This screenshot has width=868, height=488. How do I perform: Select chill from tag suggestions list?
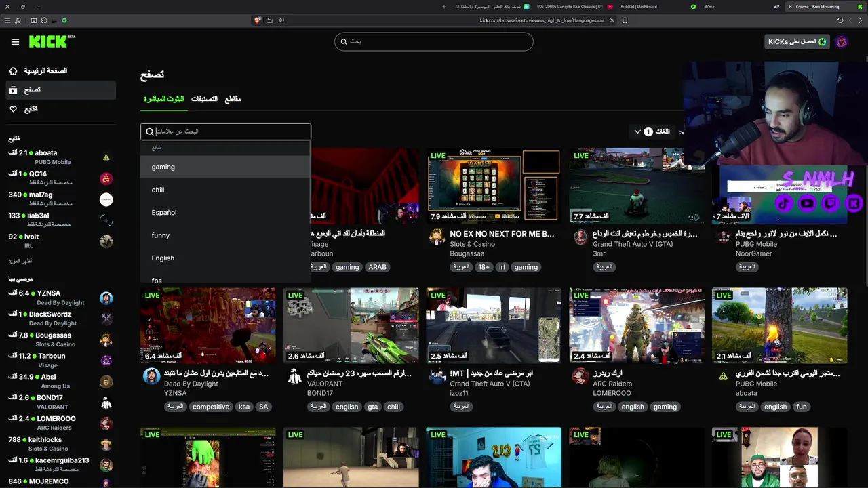click(225, 190)
